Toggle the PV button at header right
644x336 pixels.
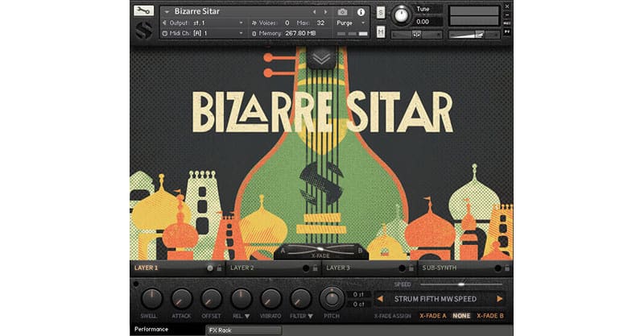(507, 31)
